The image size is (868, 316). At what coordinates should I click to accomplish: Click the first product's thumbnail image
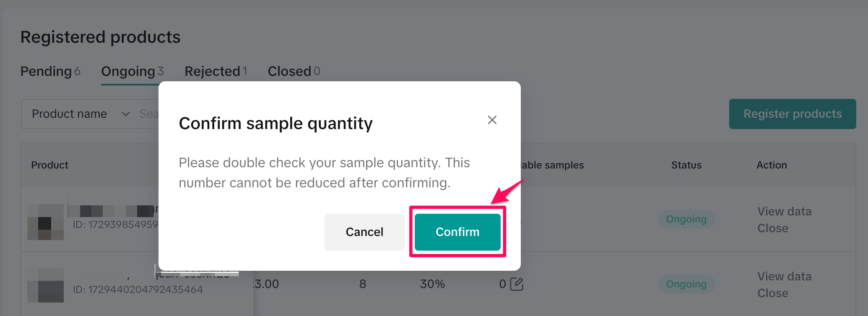click(45, 222)
